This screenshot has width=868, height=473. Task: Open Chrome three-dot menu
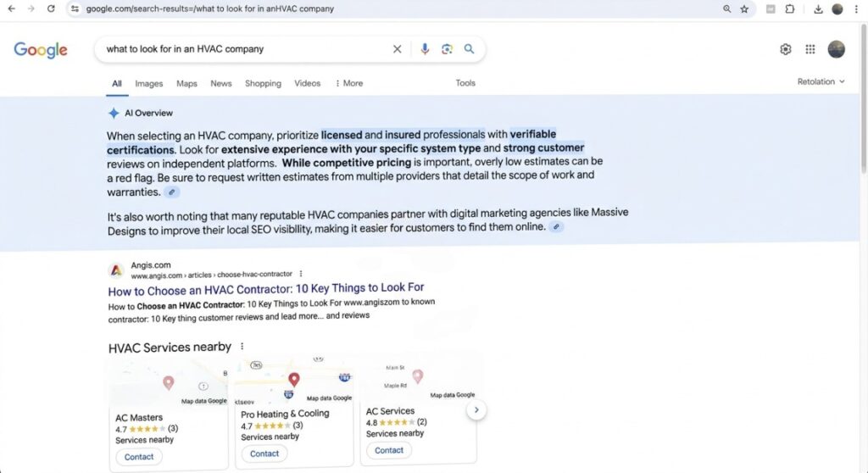point(856,8)
